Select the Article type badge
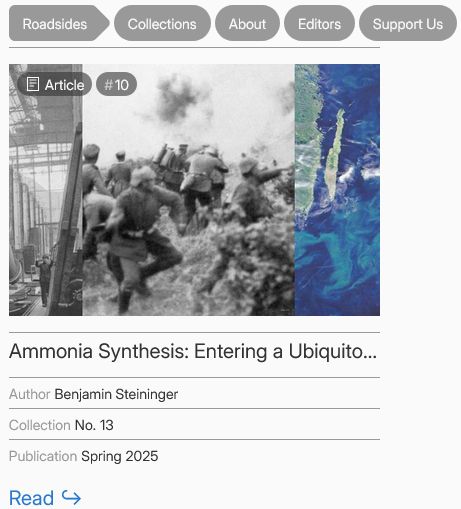The image size is (461, 509). point(54,84)
